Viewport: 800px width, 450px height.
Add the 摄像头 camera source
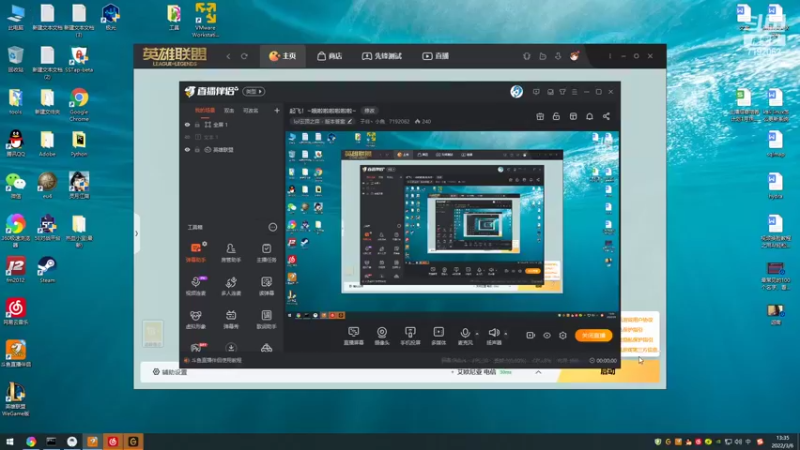tap(382, 336)
